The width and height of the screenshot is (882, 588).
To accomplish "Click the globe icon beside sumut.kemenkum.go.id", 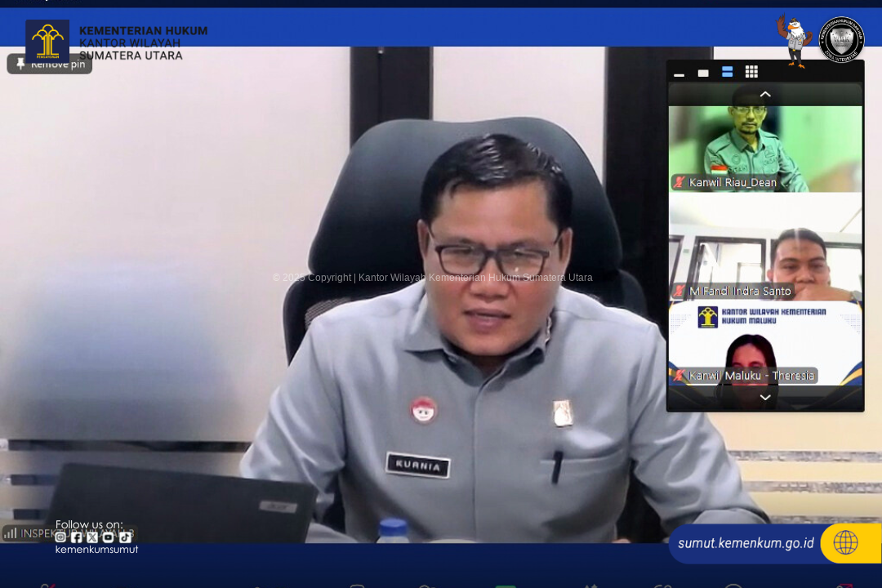I will 846,542.
